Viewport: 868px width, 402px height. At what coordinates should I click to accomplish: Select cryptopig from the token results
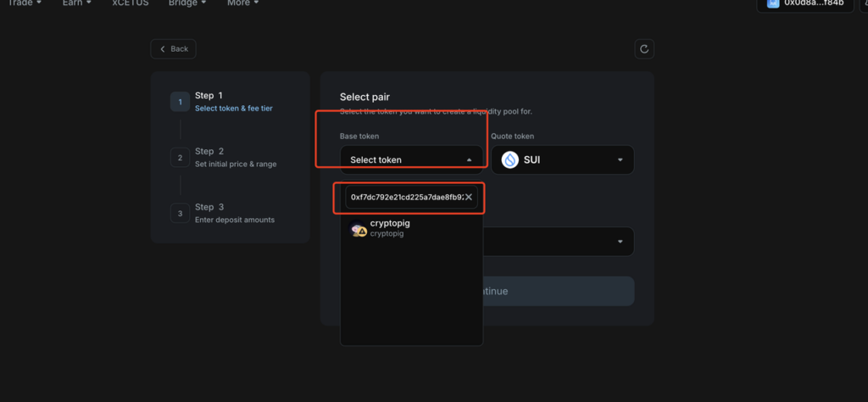point(411,228)
